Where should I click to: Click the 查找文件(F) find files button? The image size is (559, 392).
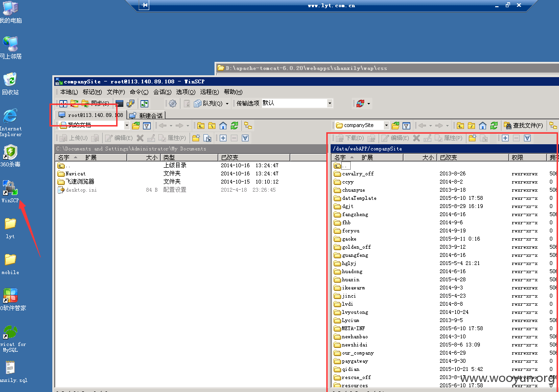point(523,126)
